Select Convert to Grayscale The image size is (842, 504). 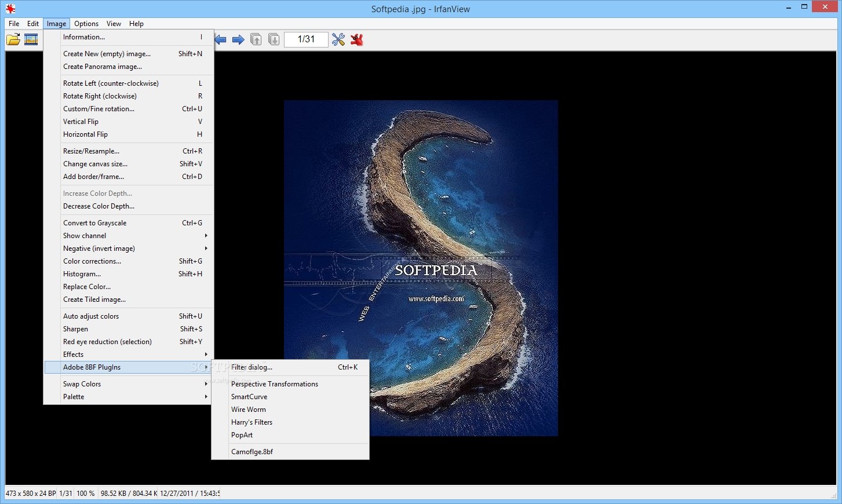129,223
